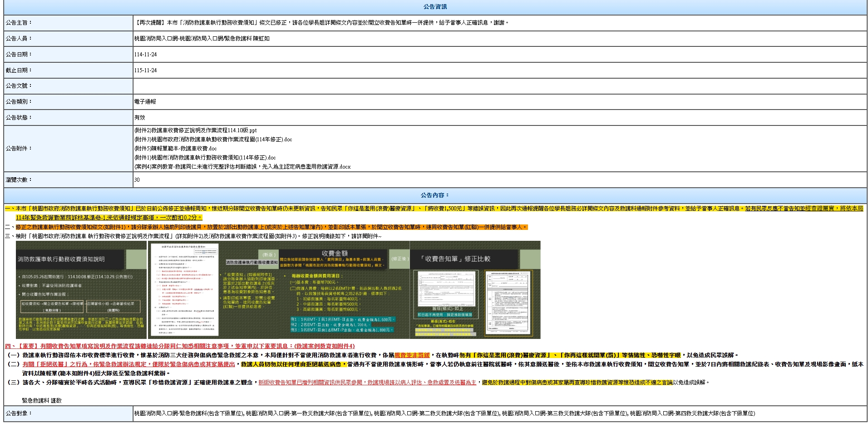This screenshot has width=868, height=423.
Task: Select the deadline date 115-11-24
Action: [145, 70]
